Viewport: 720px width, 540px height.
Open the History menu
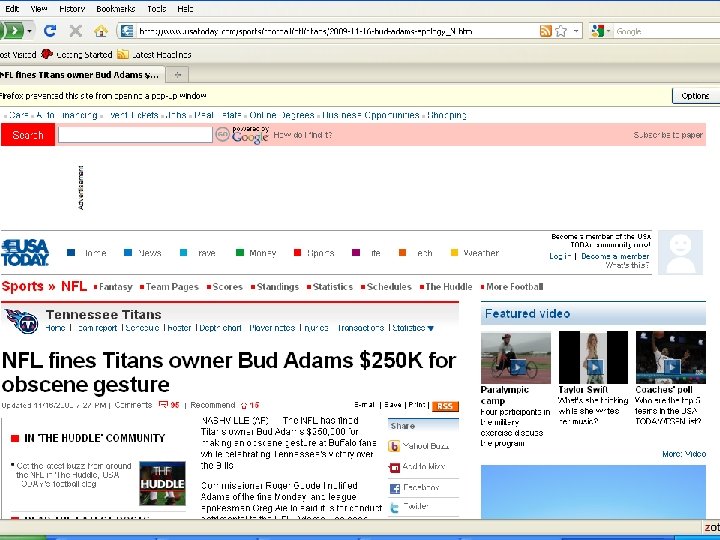pos(72,9)
